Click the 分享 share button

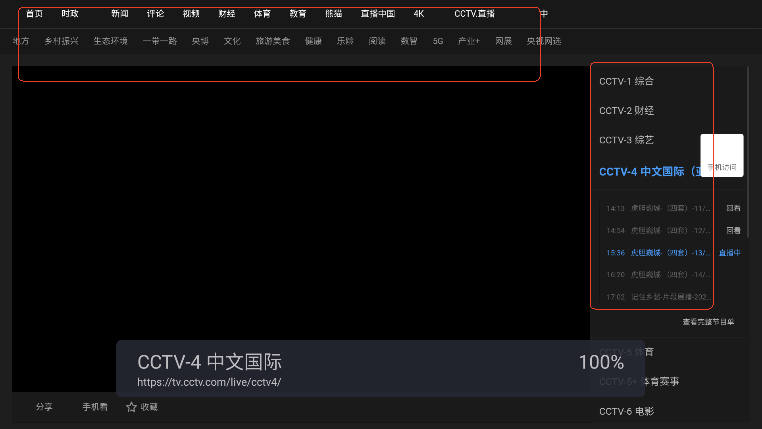(x=44, y=407)
